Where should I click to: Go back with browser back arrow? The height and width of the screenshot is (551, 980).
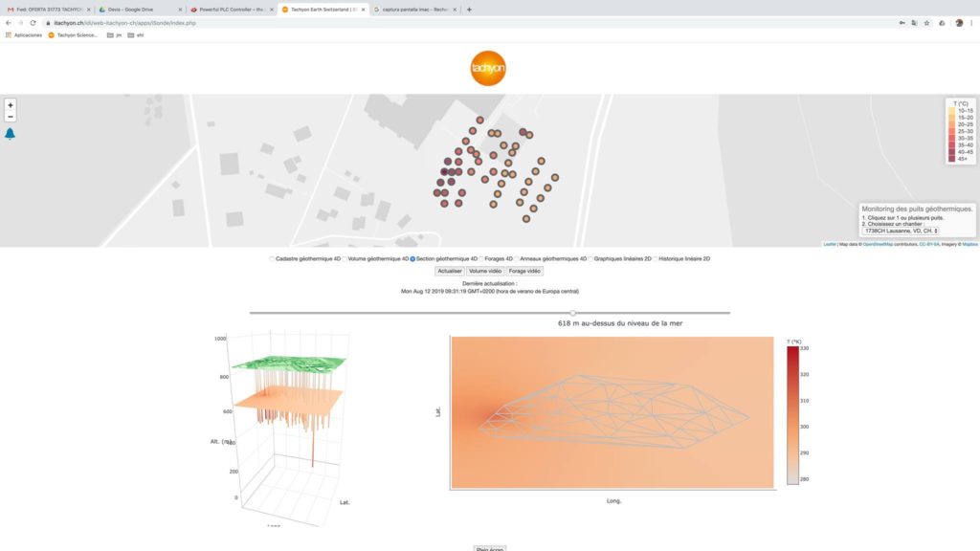[x=8, y=23]
